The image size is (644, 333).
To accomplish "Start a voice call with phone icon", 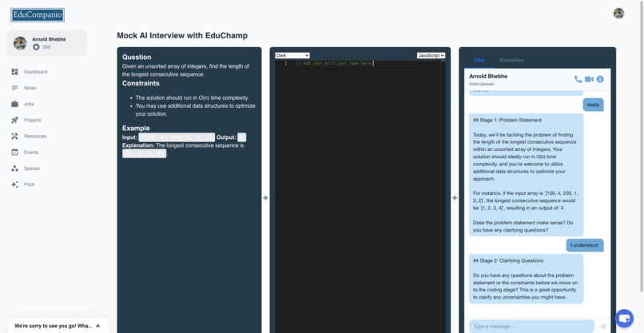I will pos(578,79).
